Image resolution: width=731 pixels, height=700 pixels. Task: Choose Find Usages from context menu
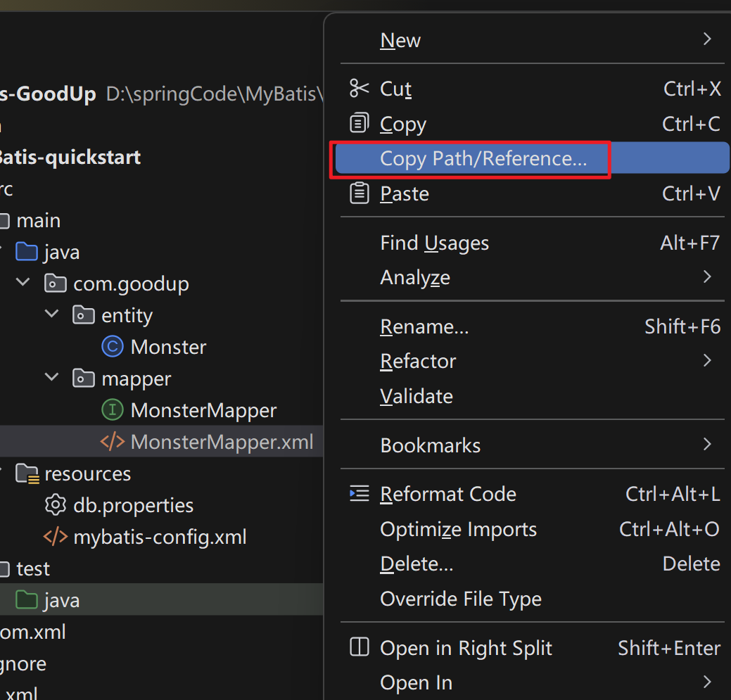434,243
